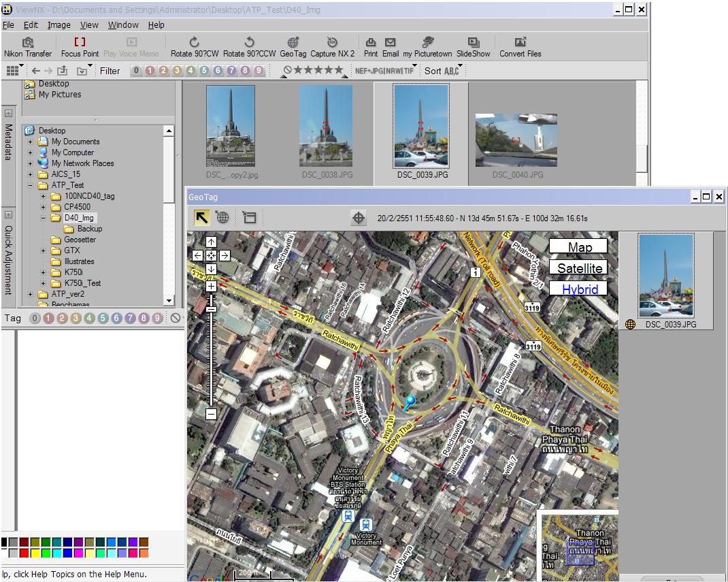728x582 pixels.
Task: Switch map to Map view
Action: (x=578, y=246)
